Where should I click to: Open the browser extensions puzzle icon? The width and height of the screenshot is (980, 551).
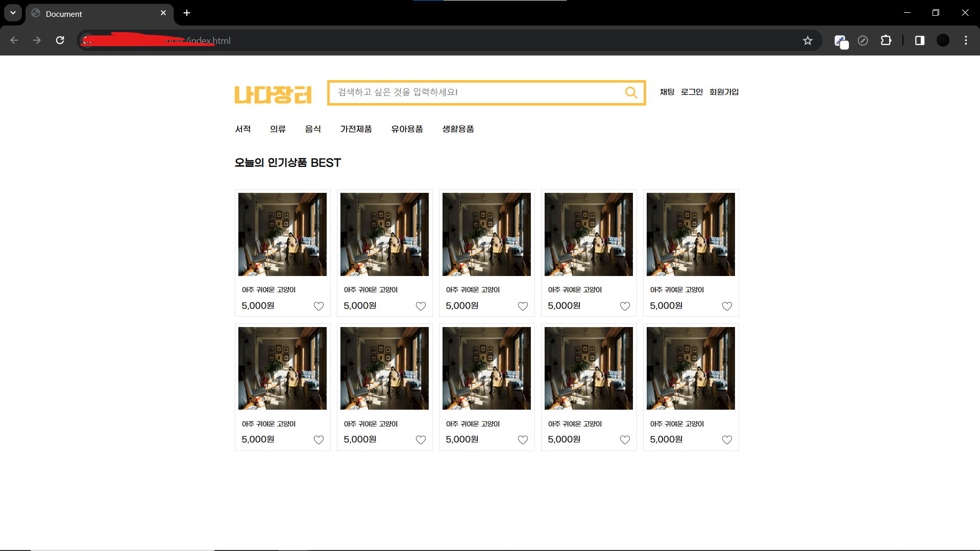[x=886, y=40]
